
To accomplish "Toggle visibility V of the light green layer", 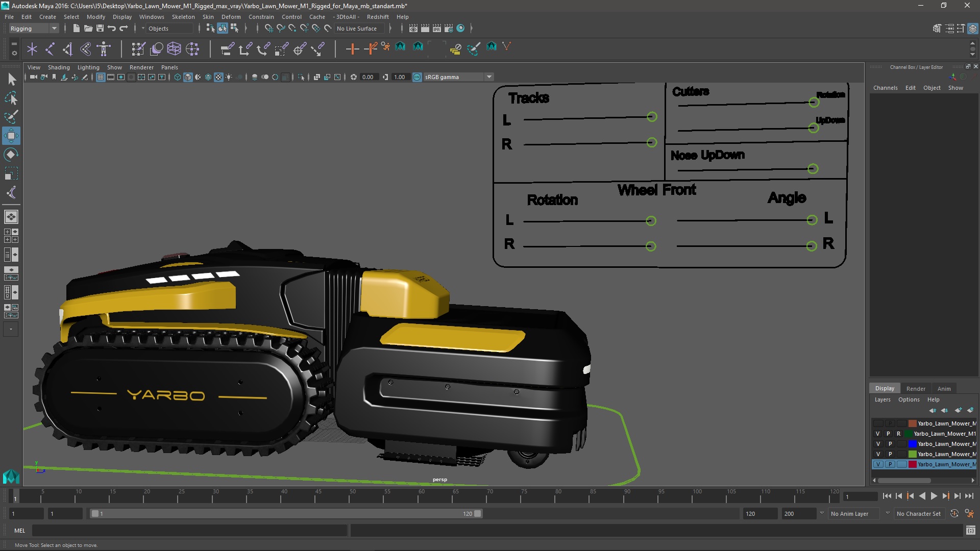I will tap(878, 454).
